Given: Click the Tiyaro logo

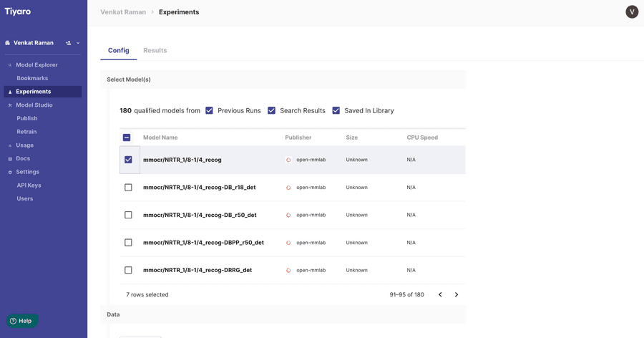Looking at the screenshot, I should 18,11.
